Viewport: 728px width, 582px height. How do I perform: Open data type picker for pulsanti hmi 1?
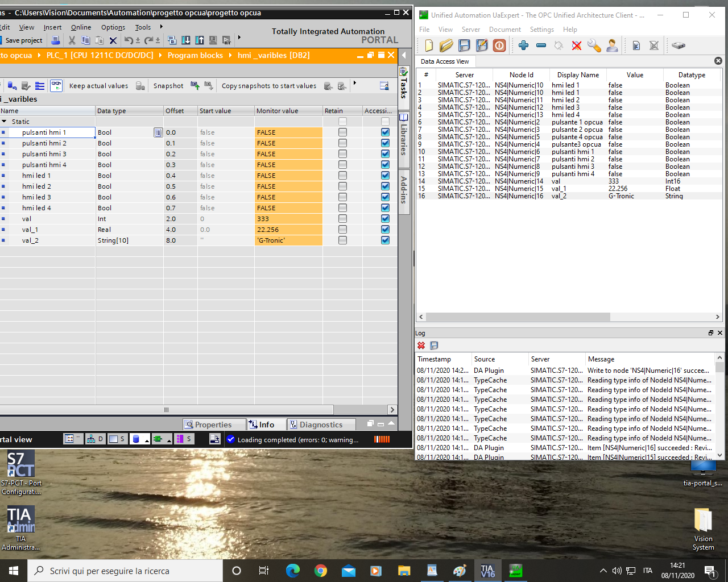158,132
